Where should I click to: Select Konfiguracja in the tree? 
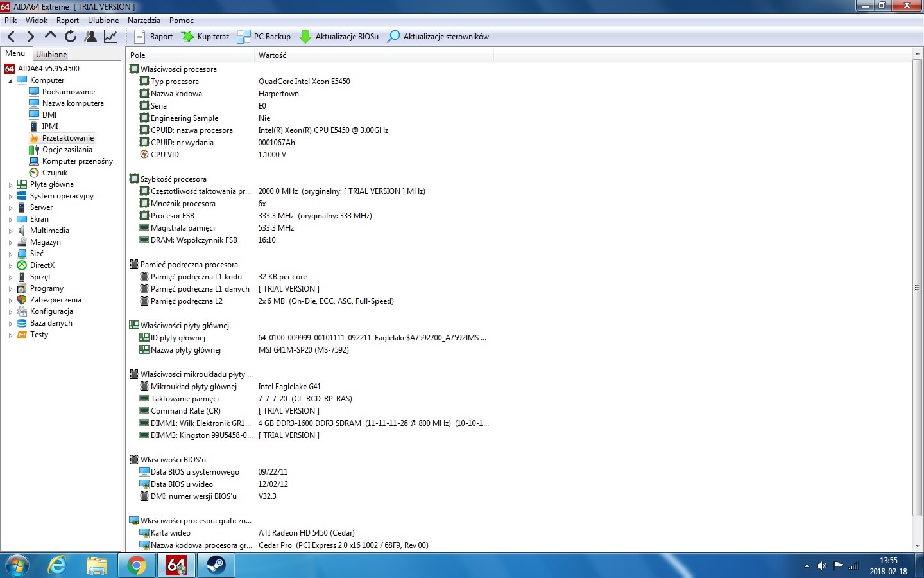(51, 311)
